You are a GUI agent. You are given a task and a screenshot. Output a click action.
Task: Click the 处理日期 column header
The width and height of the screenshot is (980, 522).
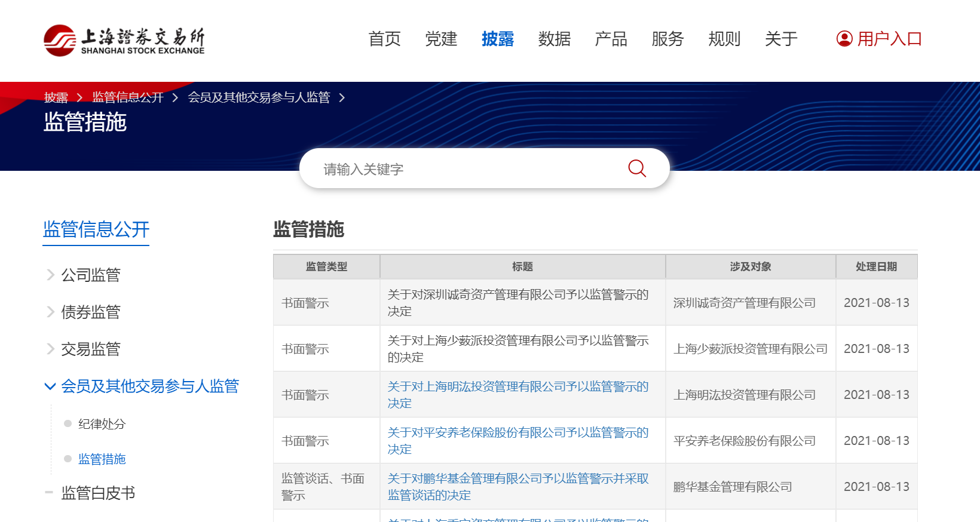[877, 266]
